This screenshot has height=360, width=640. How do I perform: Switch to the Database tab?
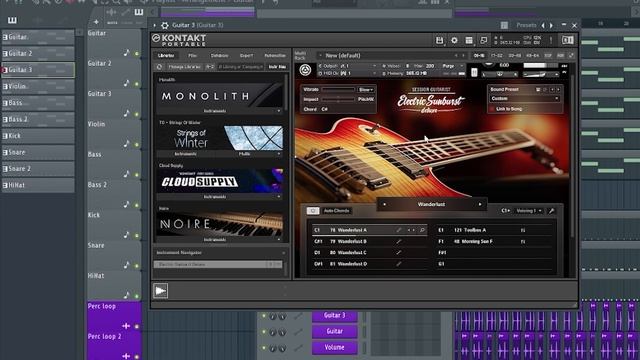(x=219, y=56)
